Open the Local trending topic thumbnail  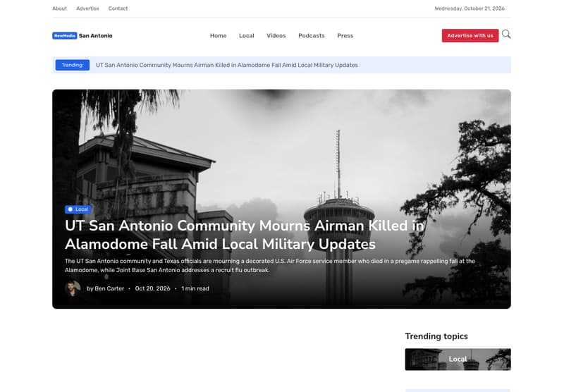click(x=458, y=360)
